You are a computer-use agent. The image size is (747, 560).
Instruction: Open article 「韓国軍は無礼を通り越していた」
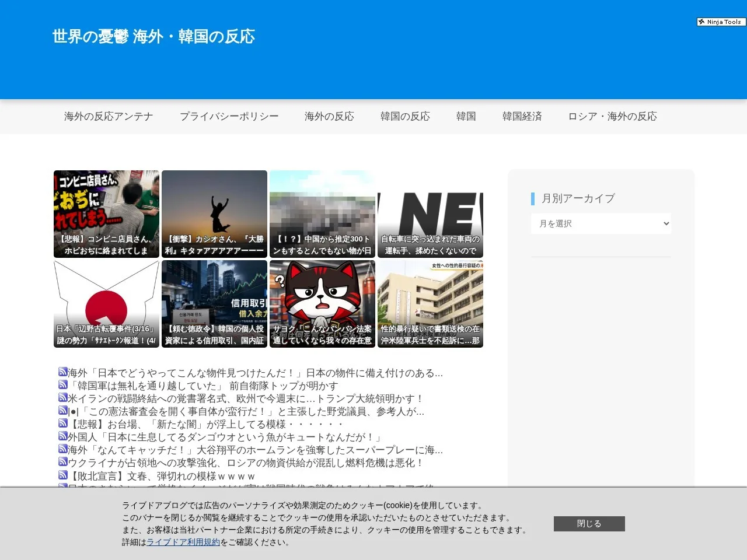203,386
